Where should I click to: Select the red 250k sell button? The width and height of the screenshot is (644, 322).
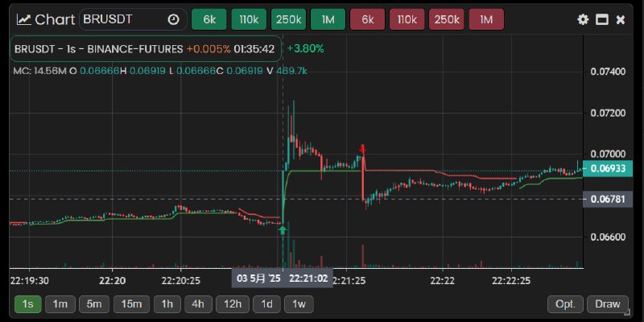[x=447, y=19]
